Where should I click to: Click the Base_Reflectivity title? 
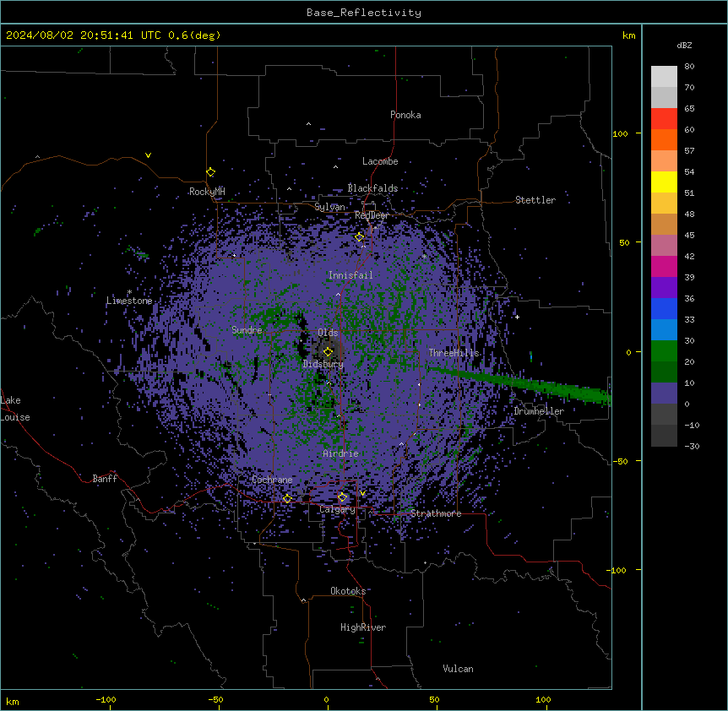click(x=364, y=13)
